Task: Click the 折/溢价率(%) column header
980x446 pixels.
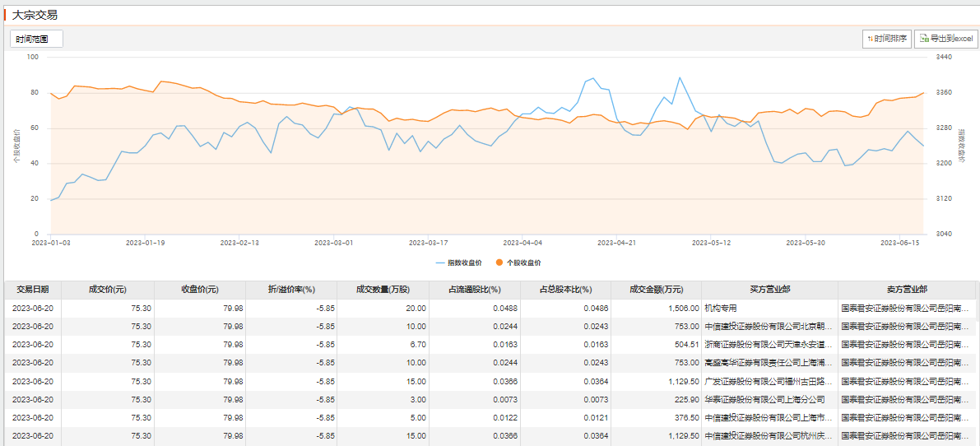Action: (290, 290)
